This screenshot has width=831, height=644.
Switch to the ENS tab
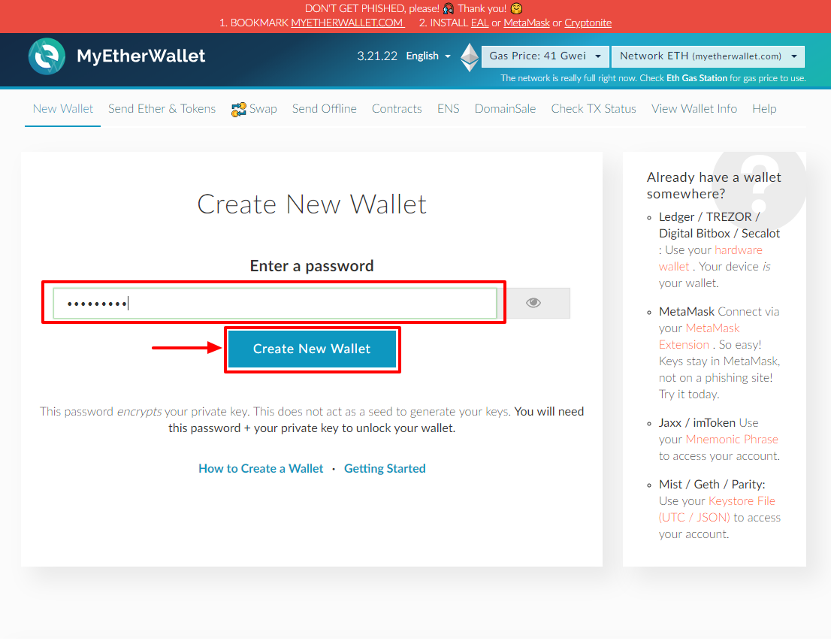(x=449, y=109)
